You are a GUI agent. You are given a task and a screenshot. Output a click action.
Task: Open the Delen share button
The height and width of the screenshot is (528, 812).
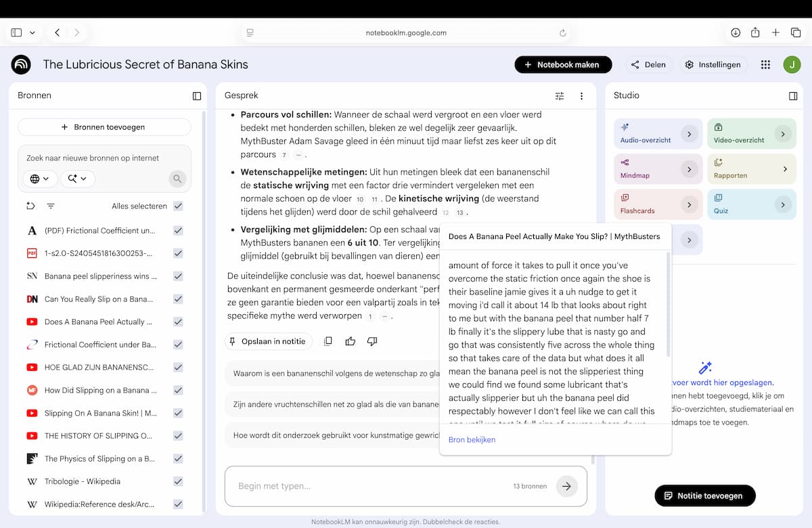(648, 64)
